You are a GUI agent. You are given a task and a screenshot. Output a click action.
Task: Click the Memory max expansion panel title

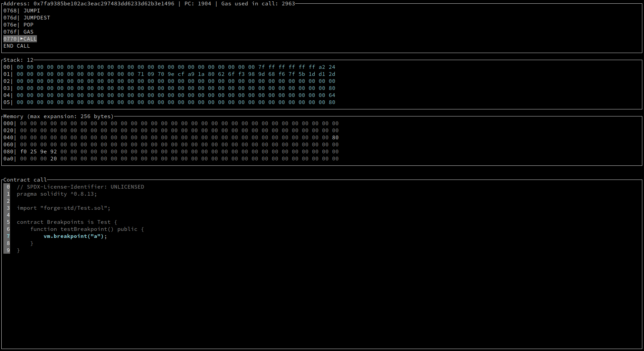pos(58,116)
